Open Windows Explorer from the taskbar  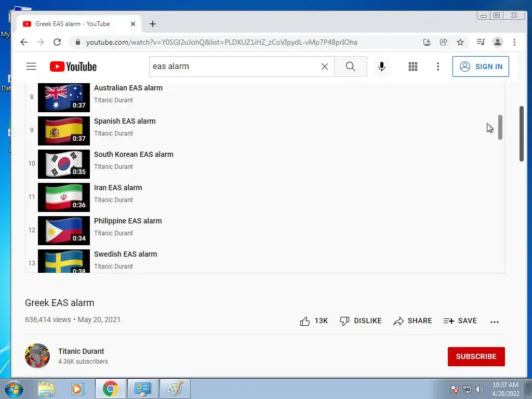(46, 389)
